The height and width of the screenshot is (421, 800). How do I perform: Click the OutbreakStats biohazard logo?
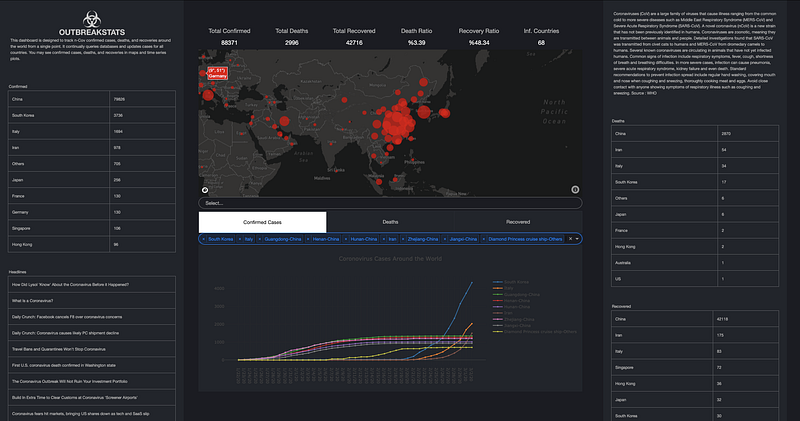[92, 19]
